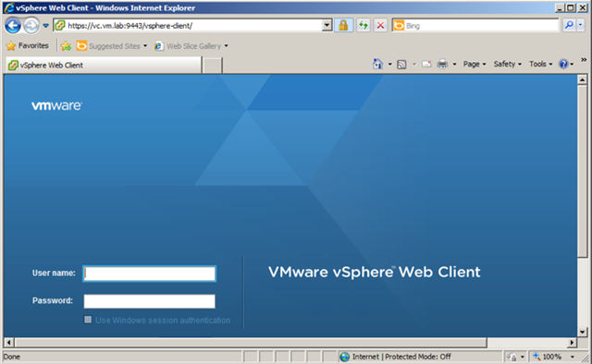Open Suggested Sites link

[x=115, y=46]
